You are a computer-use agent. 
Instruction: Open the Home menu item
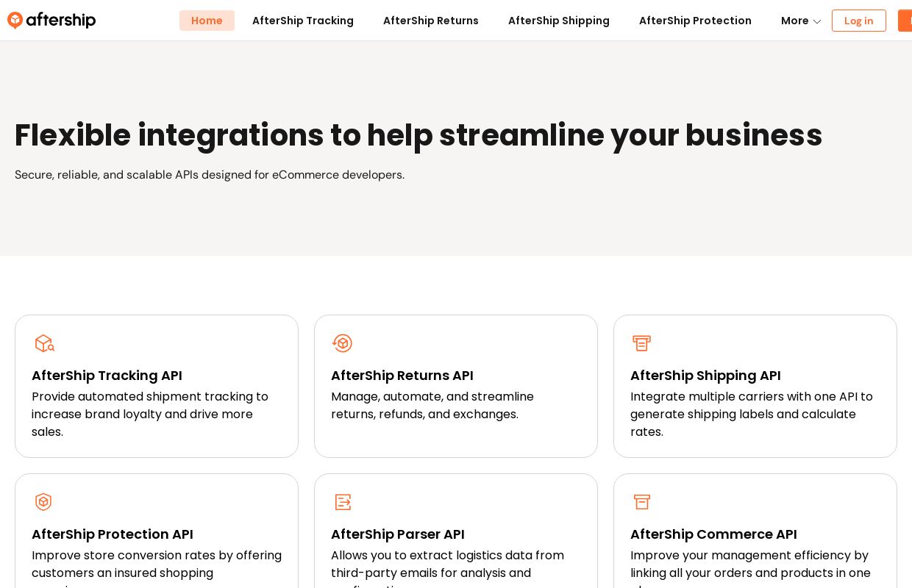pos(207,21)
